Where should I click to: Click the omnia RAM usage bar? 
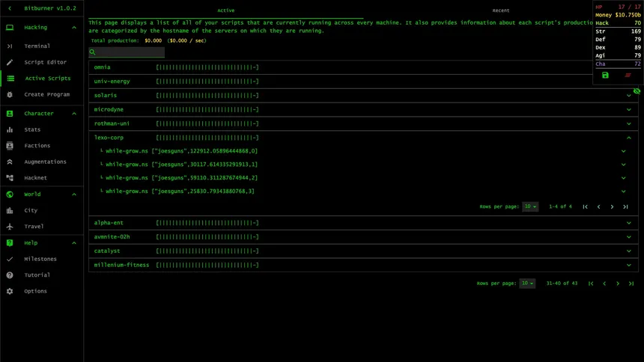coord(207,67)
